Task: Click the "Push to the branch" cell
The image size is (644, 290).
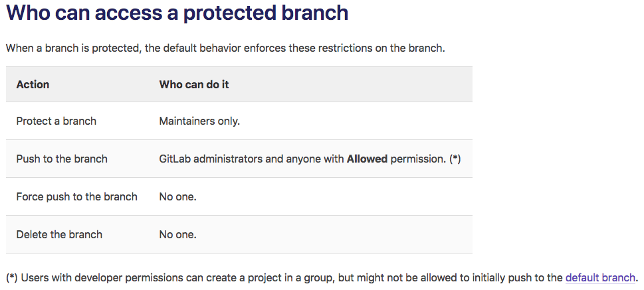Action: [x=62, y=159]
